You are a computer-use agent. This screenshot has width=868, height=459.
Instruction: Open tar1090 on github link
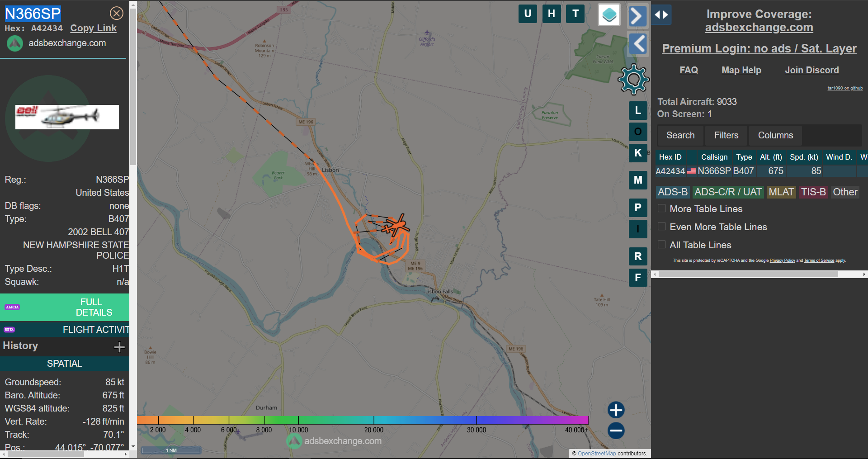(845, 88)
